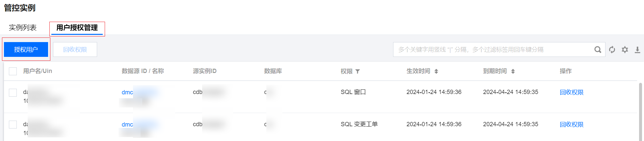644x141 pixels.
Task: Download the user authorization list
Action: click(x=637, y=50)
